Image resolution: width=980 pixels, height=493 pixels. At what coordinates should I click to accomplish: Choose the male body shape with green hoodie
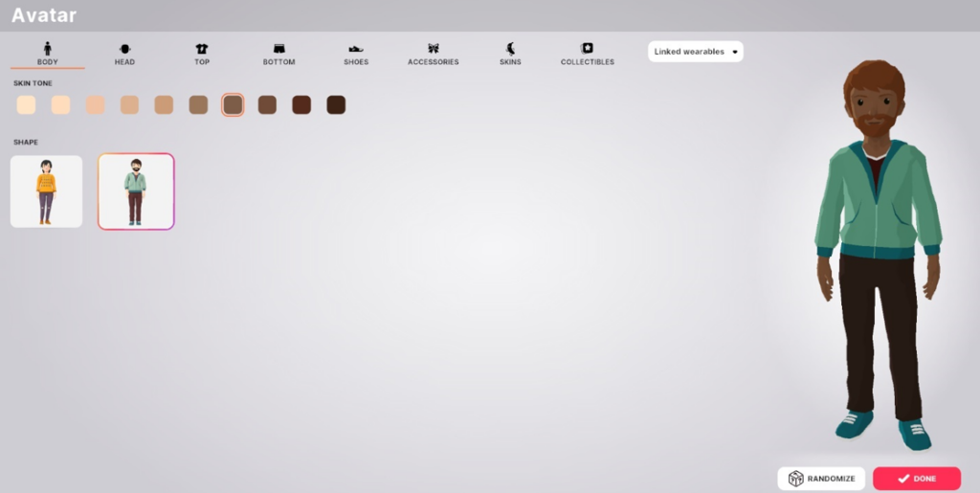coord(136,191)
